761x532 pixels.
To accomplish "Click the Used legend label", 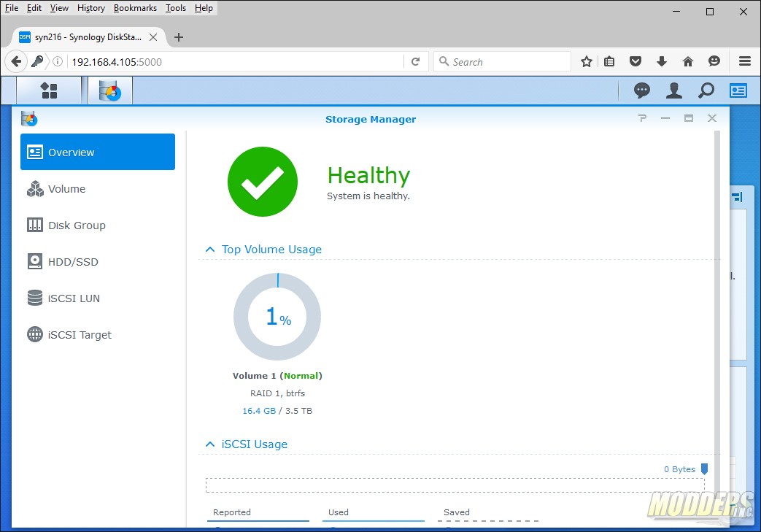I will point(339,512).
